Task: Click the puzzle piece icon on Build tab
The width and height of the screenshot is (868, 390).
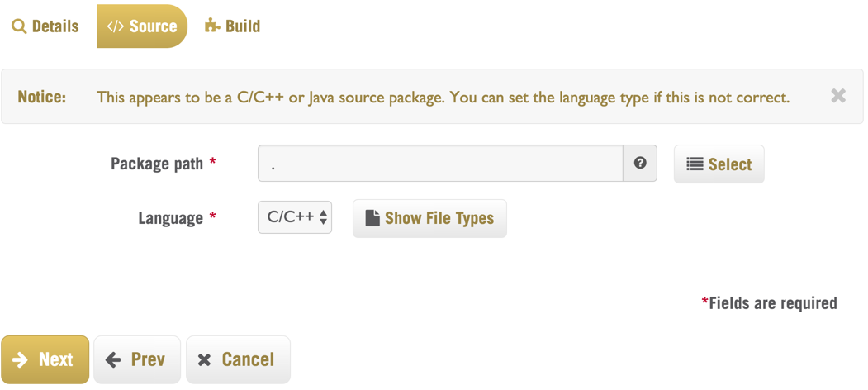Action: click(212, 26)
